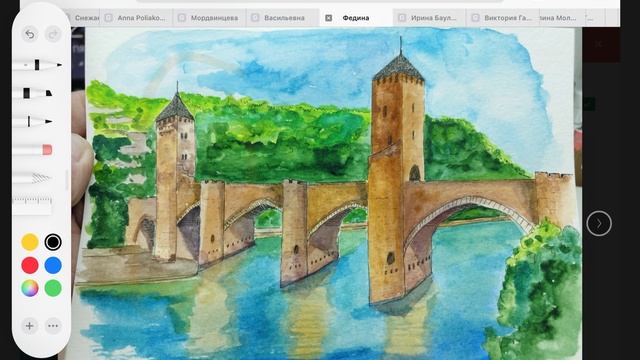Select the pen markup tool

(x=37, y=65)
